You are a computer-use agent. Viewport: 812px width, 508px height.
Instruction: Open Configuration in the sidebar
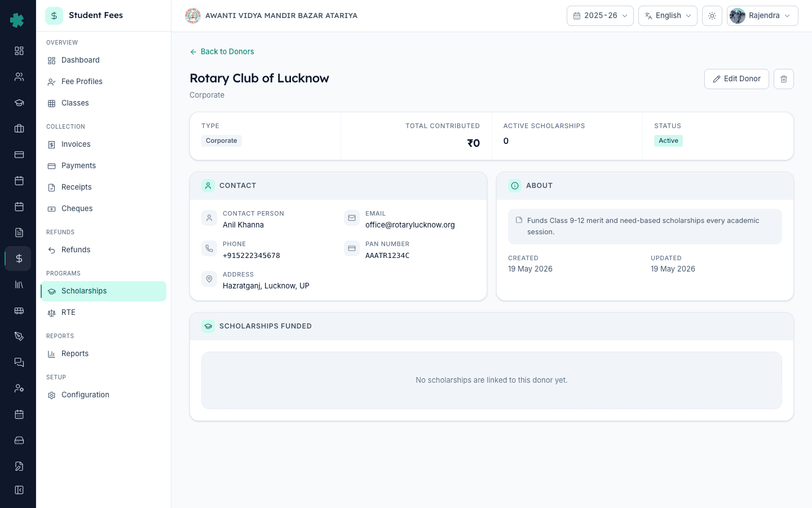coord(103,395)
